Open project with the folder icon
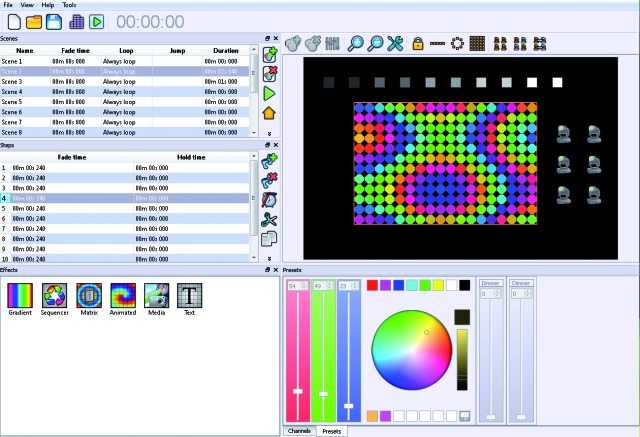Image resolution: width=640 pixels, height=437 pixels. (x=34, y=22)
